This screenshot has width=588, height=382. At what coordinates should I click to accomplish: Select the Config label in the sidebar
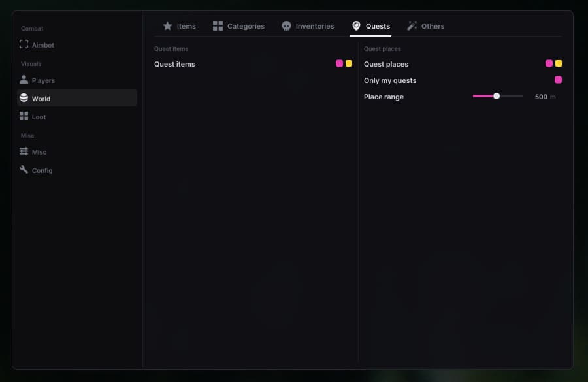42,170
